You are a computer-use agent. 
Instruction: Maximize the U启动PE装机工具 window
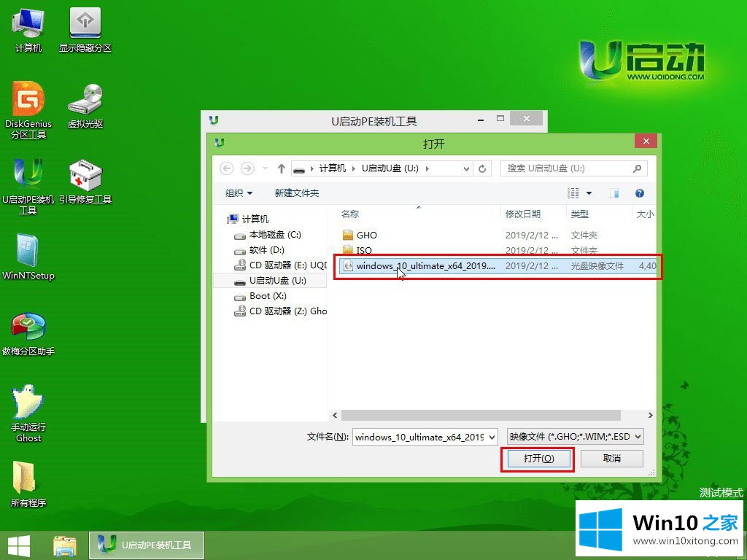[500, 119]
